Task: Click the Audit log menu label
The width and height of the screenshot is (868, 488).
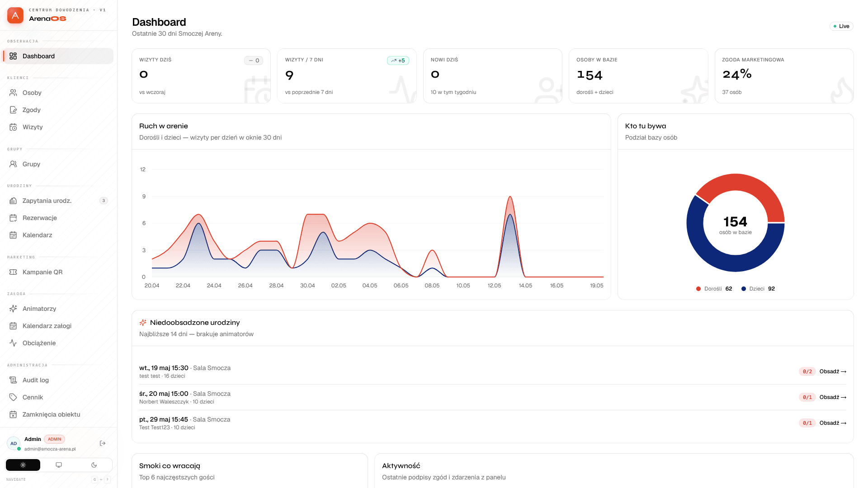Action: [36, 380]
